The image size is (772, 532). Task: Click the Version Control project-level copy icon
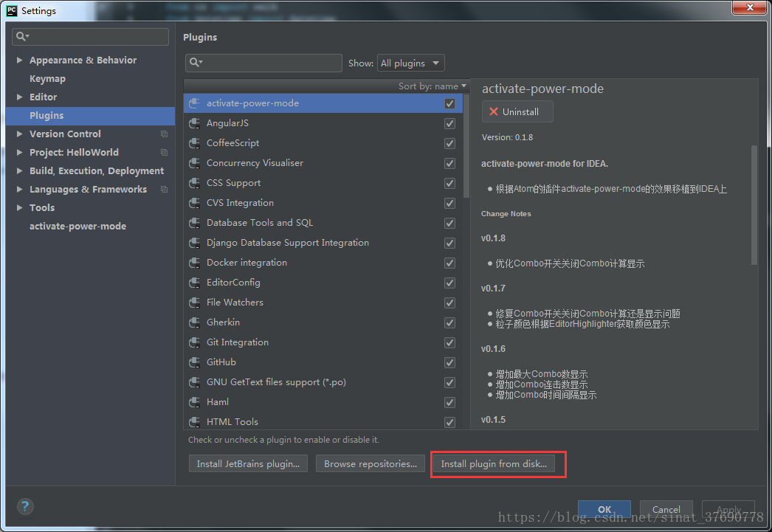pos(164,134)
